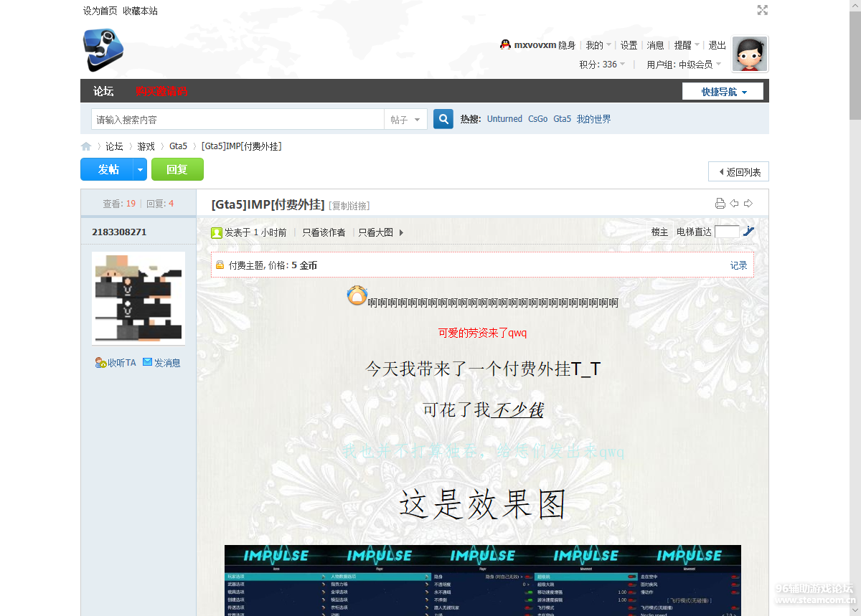Open the 设置 settings link

click(x=629, y=45)
